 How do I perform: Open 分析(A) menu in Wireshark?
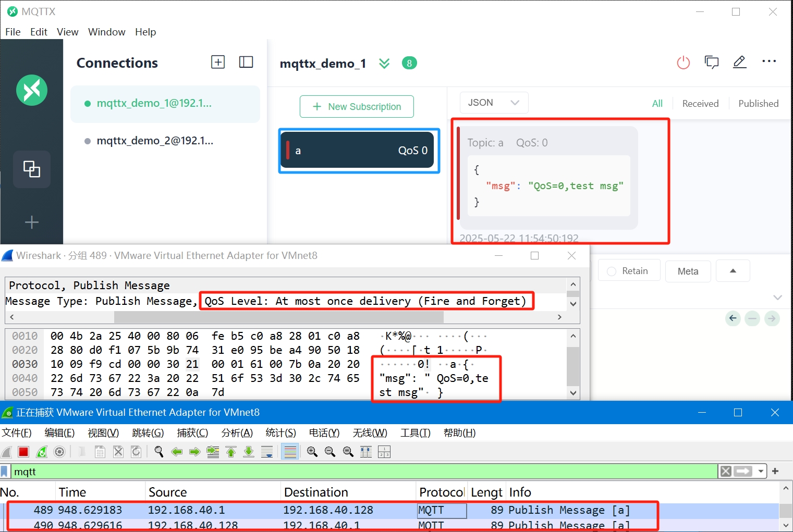coord(237,432)
